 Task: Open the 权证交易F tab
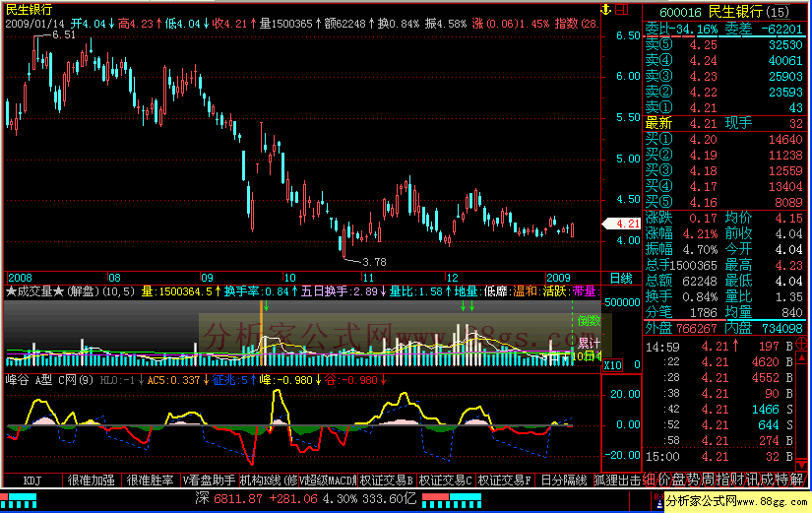pyautogui.click(x=504, y=481)
